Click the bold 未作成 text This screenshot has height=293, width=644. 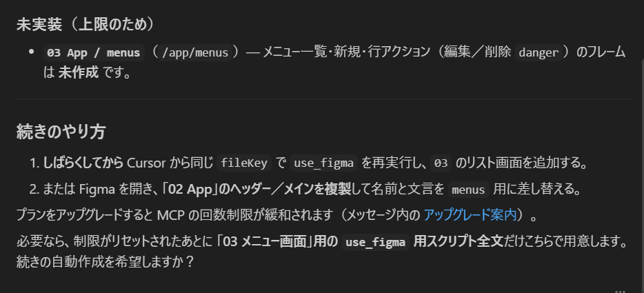click(x=78, y=72)
